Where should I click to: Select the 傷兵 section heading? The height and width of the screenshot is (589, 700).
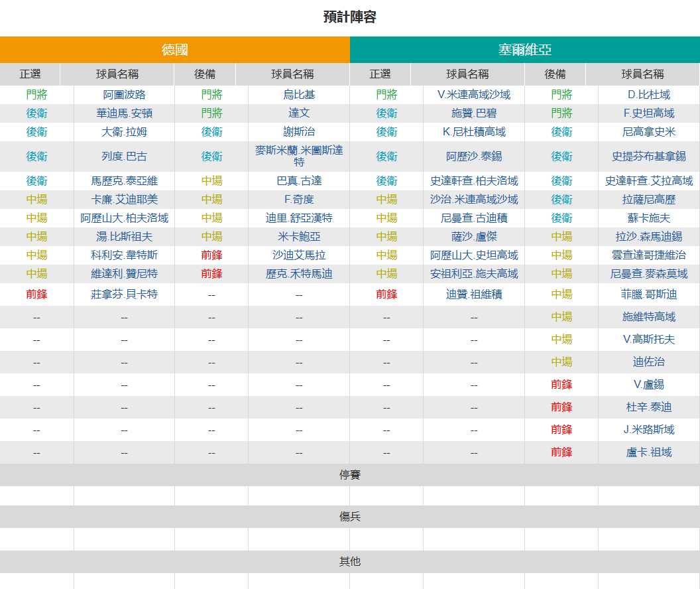350,517
